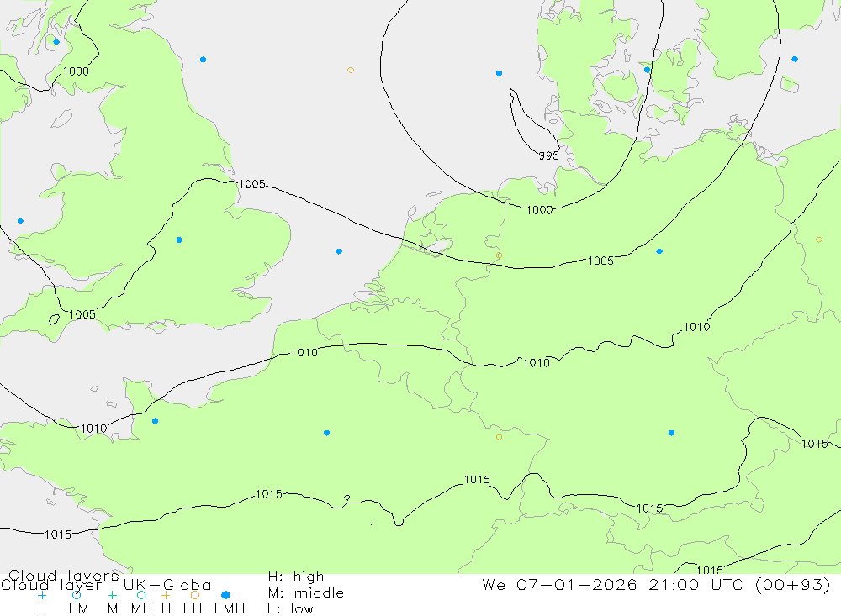The image size is (841, 616).
Task: Select the blue marker over the Normandy peninsula
Action: click(155, 421)
